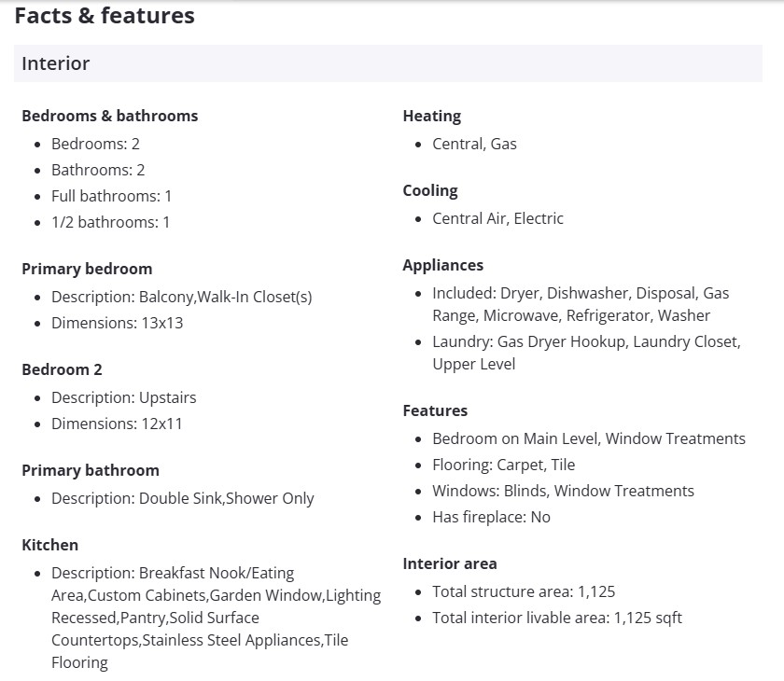This screenshot has height=681, width=784.
Task: Click the Flooring: Carpet, Tile item
Action: pyautogui.click(x=503, y=465)
